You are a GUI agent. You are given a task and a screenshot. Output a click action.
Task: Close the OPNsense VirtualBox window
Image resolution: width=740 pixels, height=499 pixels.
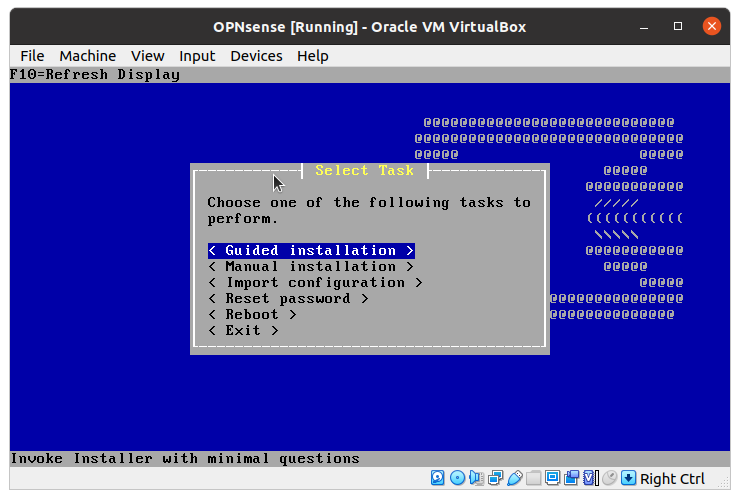[712, 26]
